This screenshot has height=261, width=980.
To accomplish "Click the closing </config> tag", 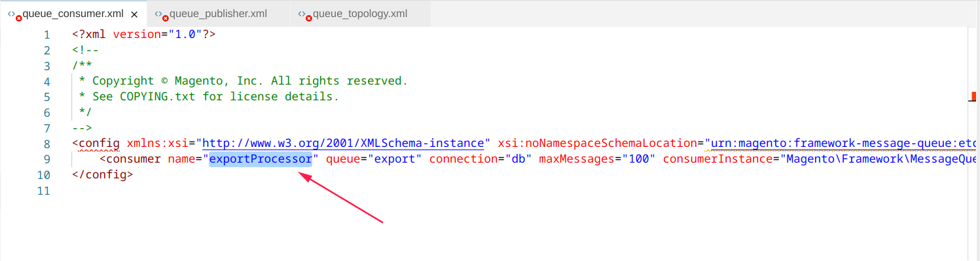I will pos(103,175).
